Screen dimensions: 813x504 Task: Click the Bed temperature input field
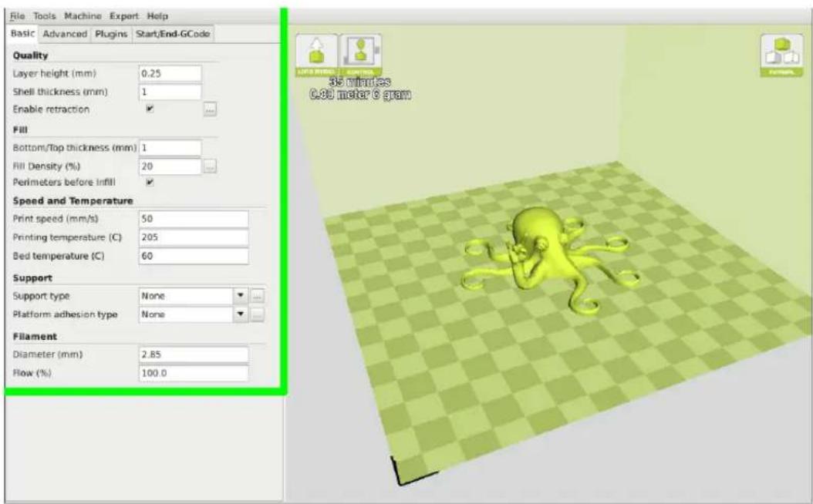tap(194, 257)
